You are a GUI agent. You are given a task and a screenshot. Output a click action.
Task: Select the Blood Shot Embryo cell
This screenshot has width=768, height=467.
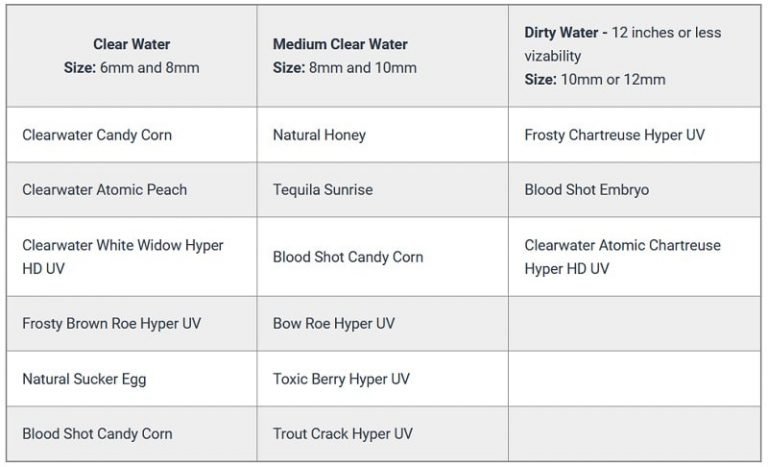586,190
